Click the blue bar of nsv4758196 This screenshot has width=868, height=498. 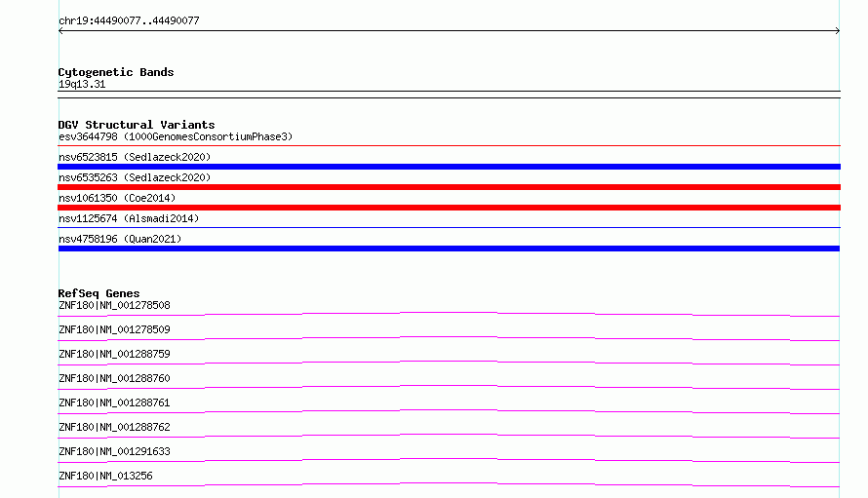click(449, 249)
